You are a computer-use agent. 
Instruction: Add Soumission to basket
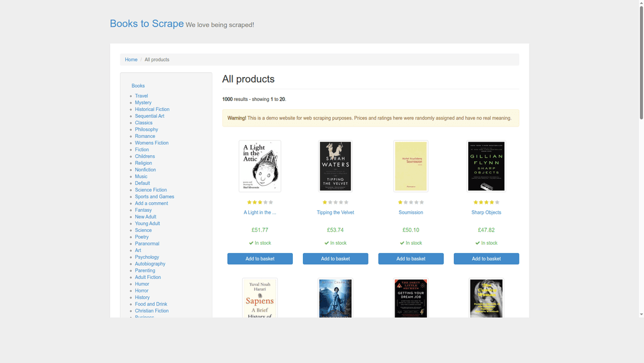(x=411, y=259)
